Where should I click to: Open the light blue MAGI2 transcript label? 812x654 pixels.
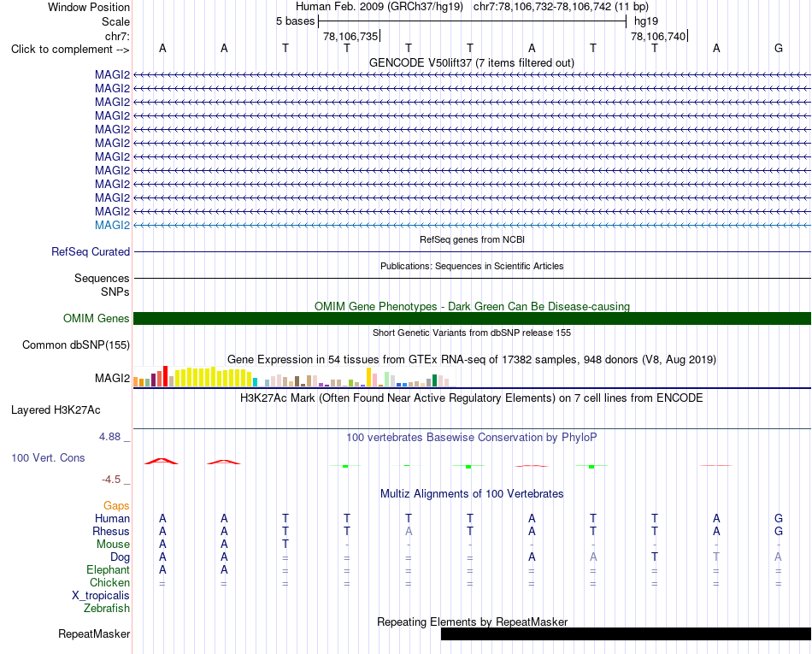(x=112, y=225)
